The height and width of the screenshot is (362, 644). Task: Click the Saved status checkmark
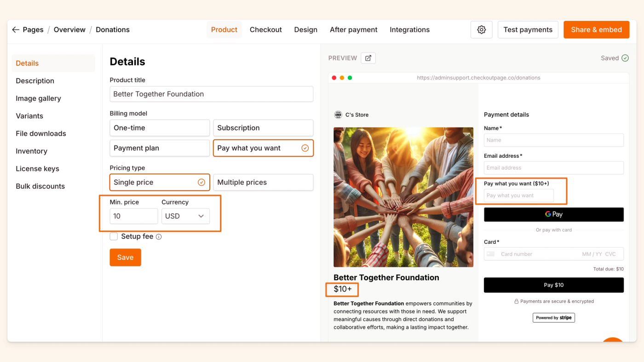pyautogui.click(x=625, y=58)
